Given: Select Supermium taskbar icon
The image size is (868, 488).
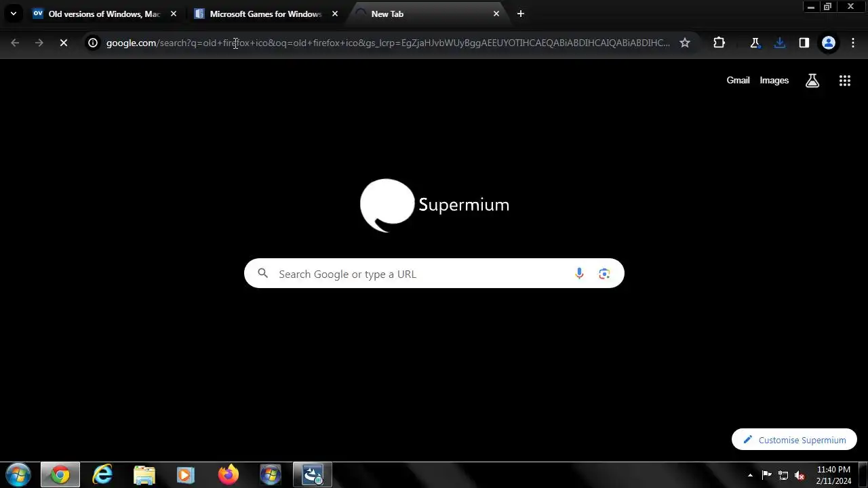Looking at the screenshot, I should 60,475.
